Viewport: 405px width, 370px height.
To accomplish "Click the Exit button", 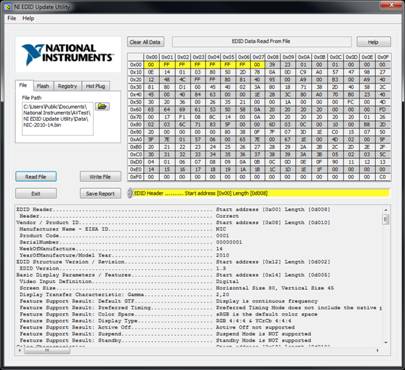I will pyautogui.click(x=36, y=194).
